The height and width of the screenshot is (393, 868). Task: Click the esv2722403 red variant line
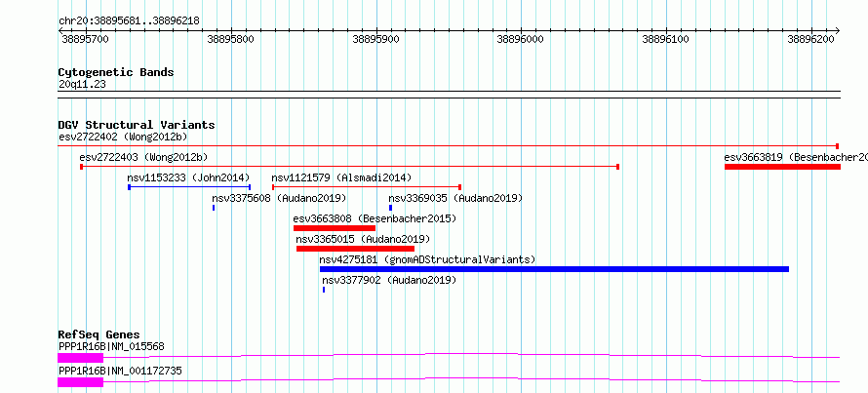coord(349,167)
